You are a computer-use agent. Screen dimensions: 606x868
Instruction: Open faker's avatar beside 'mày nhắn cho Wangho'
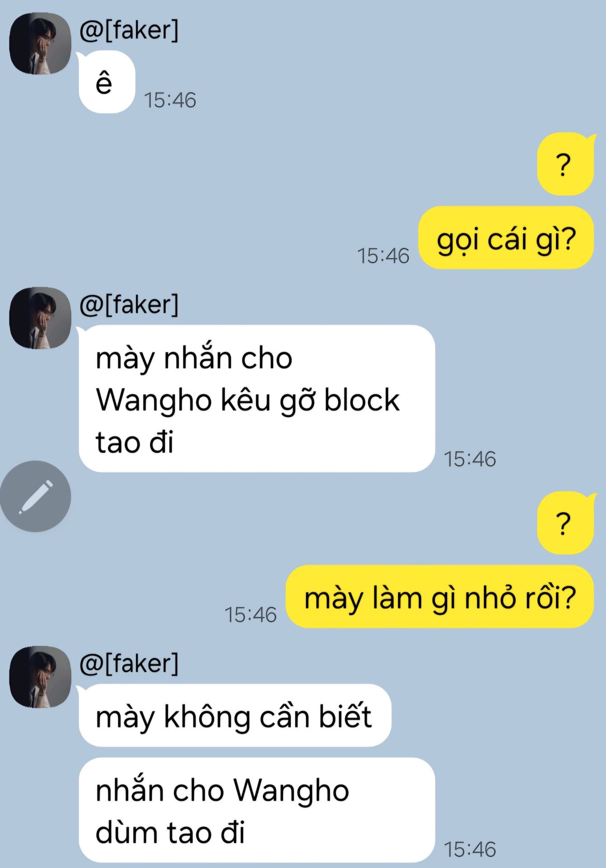pos(40,318)
